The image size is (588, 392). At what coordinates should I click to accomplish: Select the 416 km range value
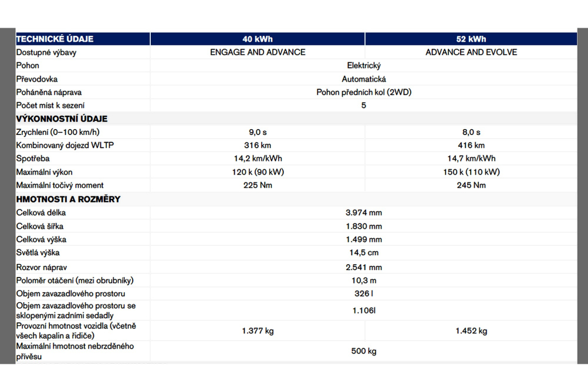[x=471, y=146]
